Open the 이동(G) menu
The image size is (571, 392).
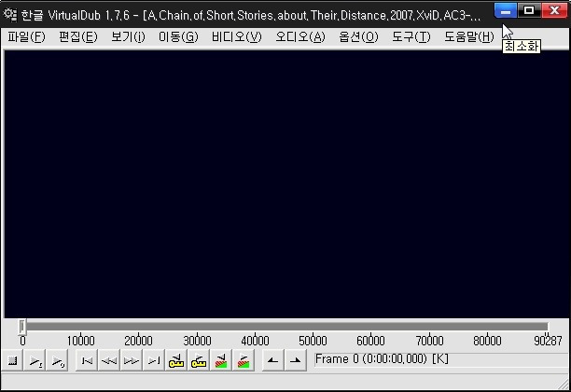click(x=178, y=36)
